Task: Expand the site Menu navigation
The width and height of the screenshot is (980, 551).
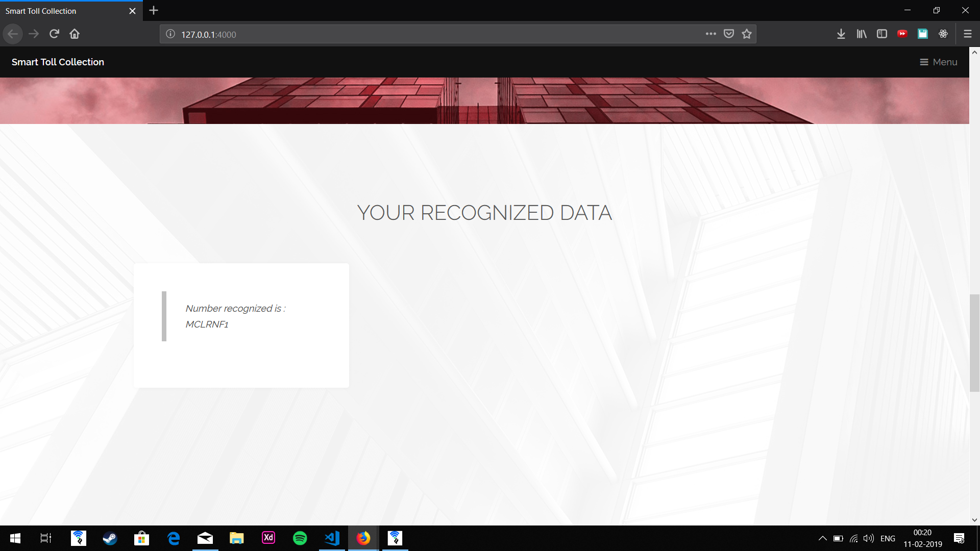Action: (938, 62)
